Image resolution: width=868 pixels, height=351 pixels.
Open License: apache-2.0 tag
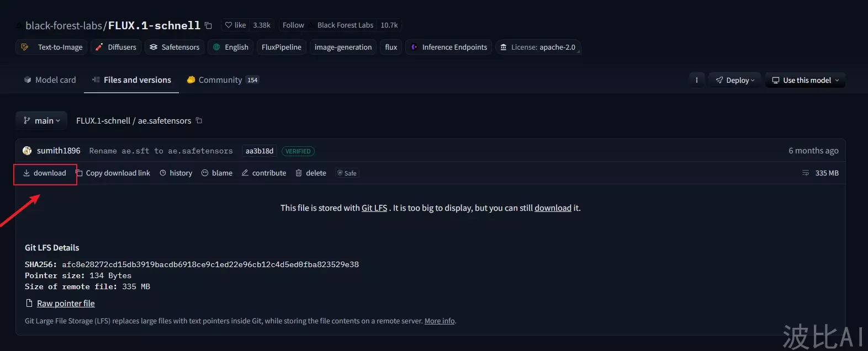pyautogui.click(x=538, y=47)
